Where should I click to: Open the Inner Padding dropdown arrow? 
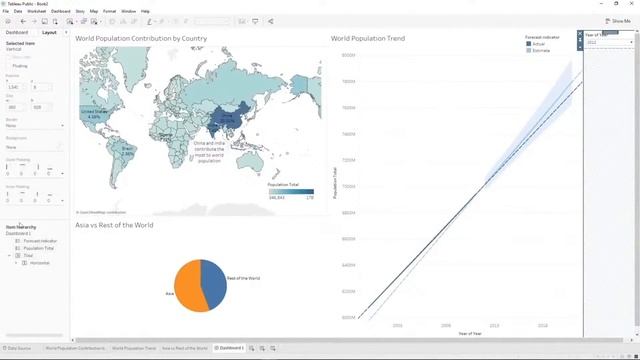[x=62, y=200]
